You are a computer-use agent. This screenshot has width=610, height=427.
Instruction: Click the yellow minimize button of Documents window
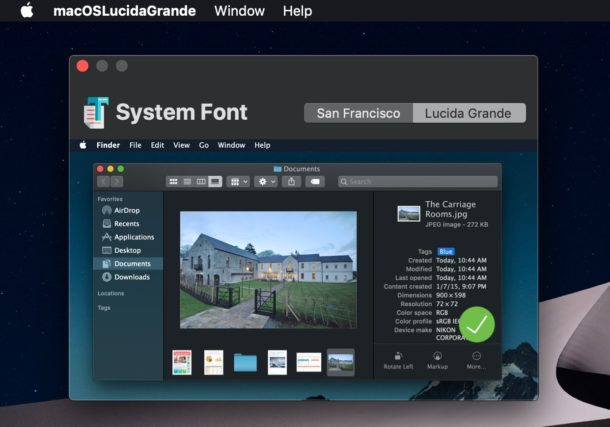point(110,169)
